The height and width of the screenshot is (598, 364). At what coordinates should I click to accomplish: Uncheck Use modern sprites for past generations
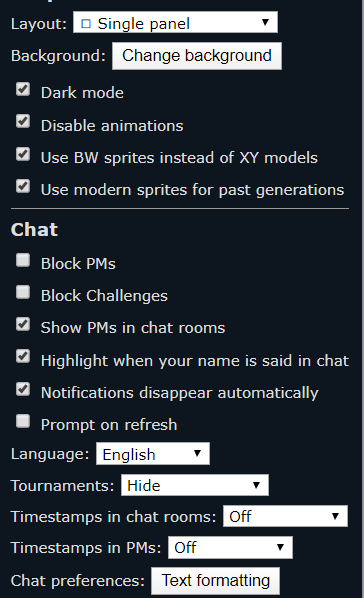[23, 186]
